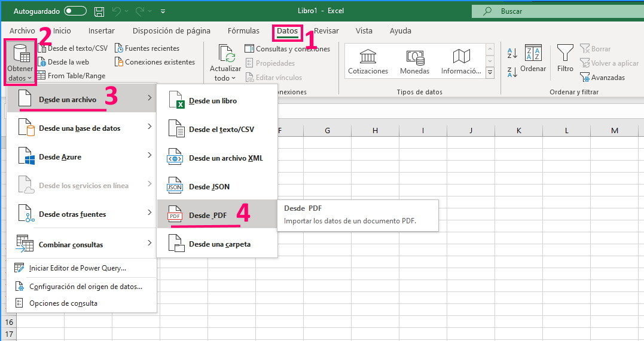Open the Ayuda tab

[x=401, y=31]
